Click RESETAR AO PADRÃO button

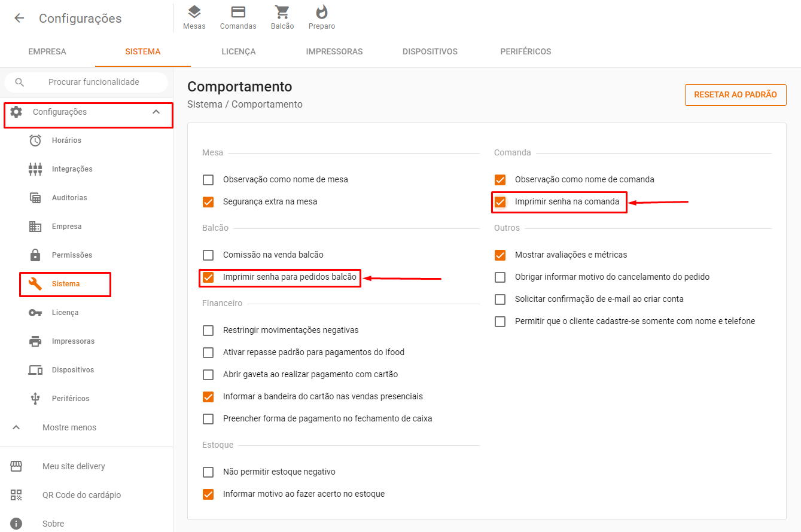coord(735,95)
